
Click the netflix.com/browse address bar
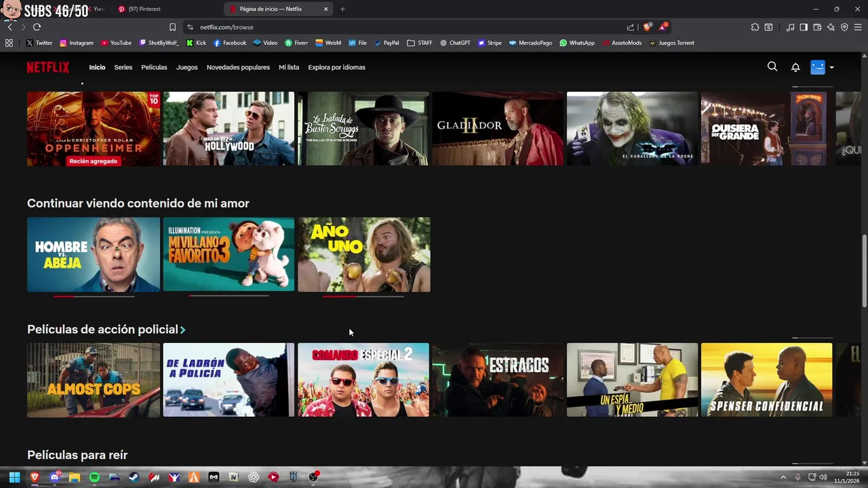pyautogui.click(x=407, y=27)
